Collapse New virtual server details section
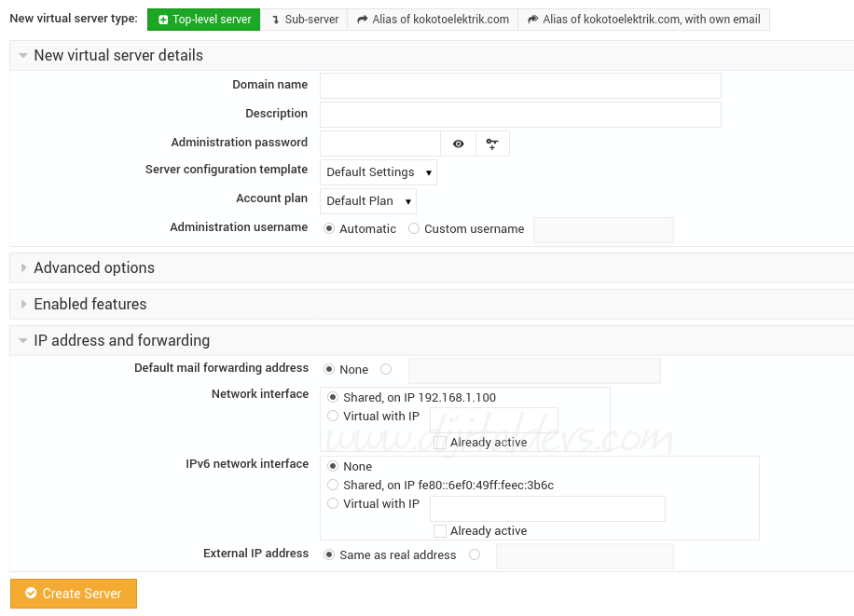Viewport: 854px width, 616px height. (x=117, y=55)
